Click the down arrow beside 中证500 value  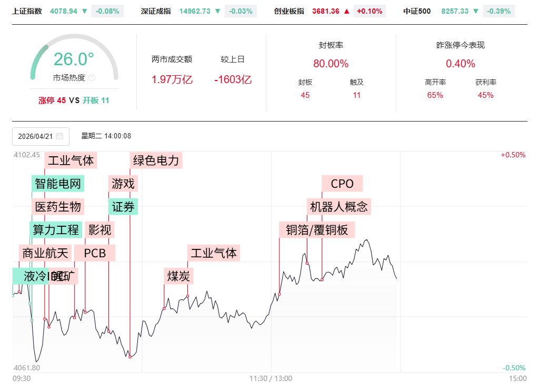pyautogui.click(x=476, y=11)
